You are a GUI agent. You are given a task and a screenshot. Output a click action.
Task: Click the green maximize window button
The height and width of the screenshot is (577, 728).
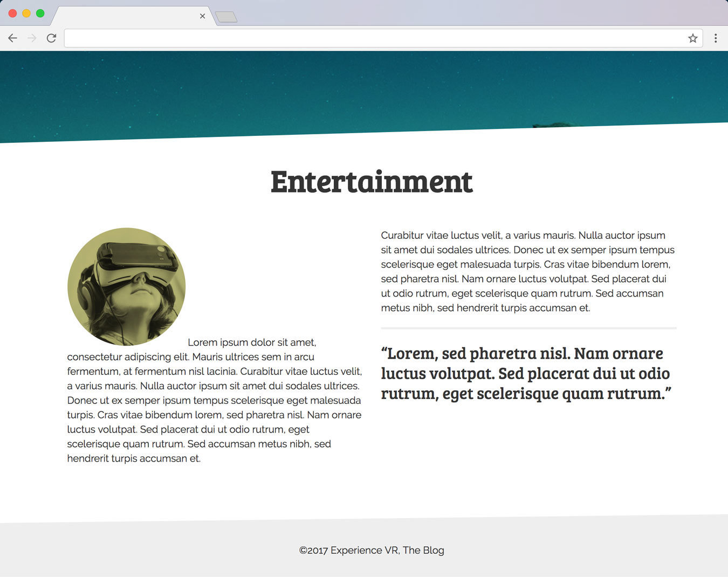coord(40,13)
